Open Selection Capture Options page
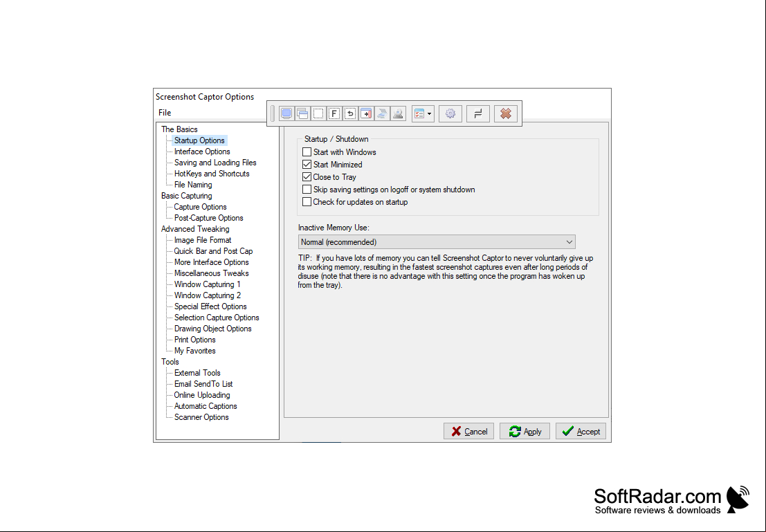 (x=217, y=318)
